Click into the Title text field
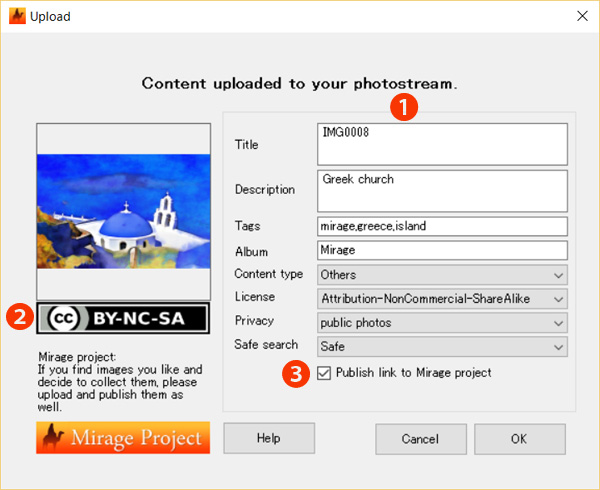The height and width of the screenshot is (490, 600). [442, 144]
